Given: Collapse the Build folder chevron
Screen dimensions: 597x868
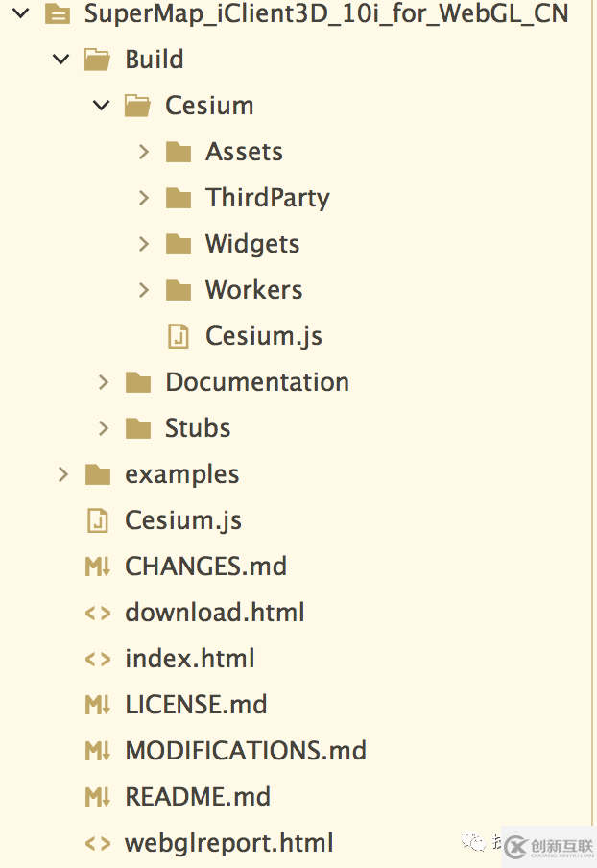Looking at the screenshot, I should point(61,60).
